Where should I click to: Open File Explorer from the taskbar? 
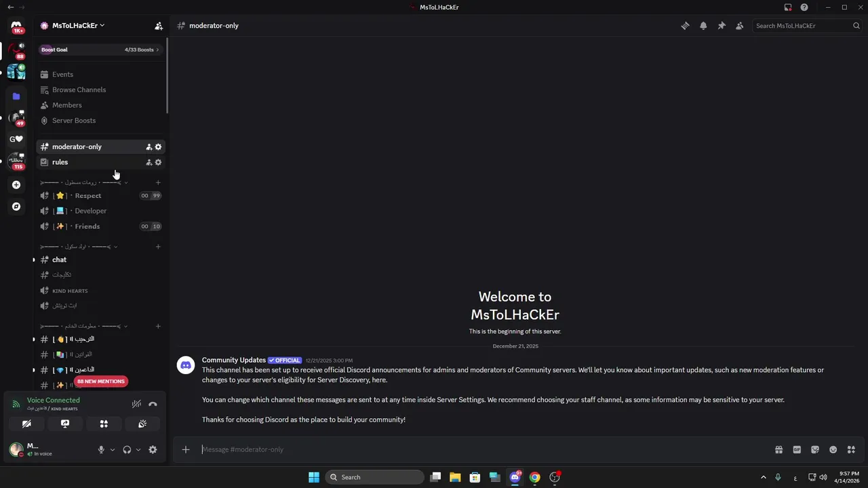click(455, 477)
